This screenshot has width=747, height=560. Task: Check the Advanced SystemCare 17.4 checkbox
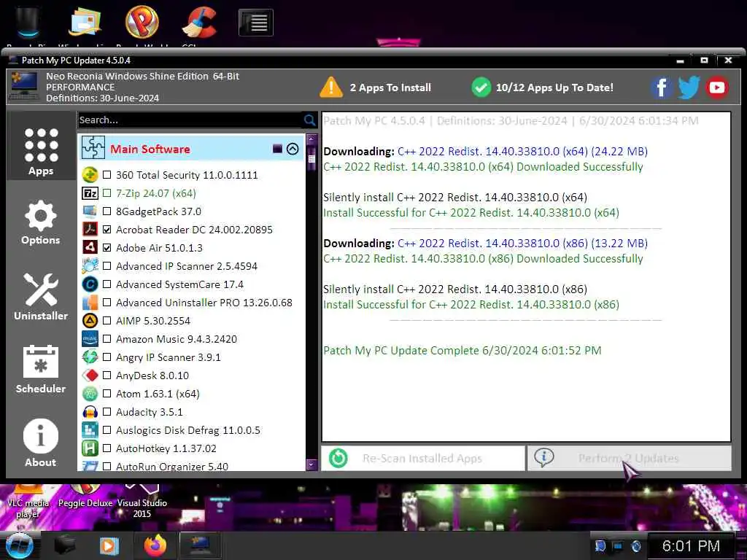107,284
